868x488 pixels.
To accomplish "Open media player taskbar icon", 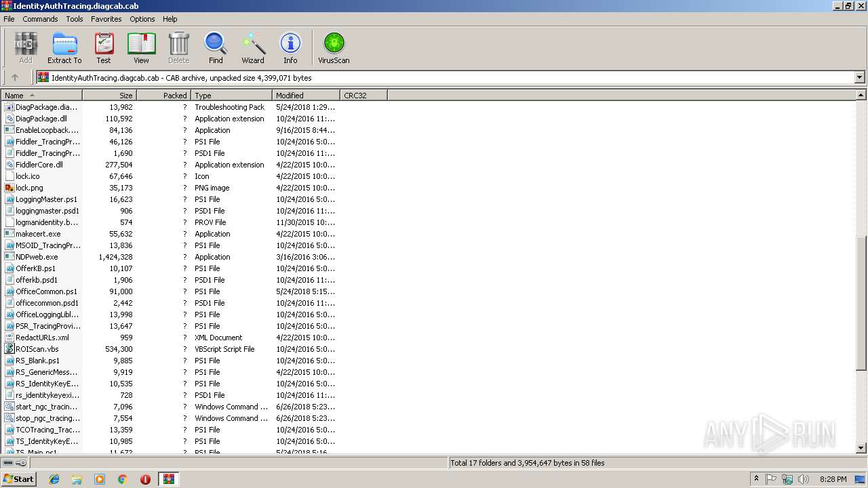I will click(100, 479).
